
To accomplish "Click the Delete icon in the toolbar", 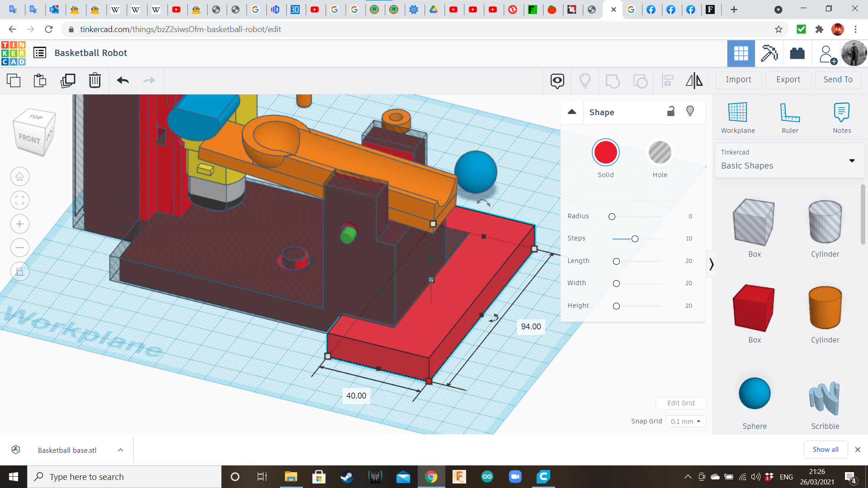I will [95, 80].
